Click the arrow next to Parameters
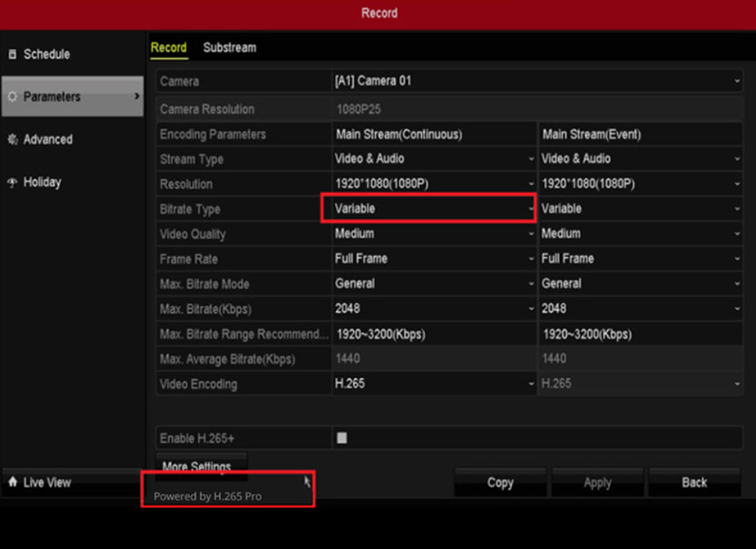 point(136,96)
